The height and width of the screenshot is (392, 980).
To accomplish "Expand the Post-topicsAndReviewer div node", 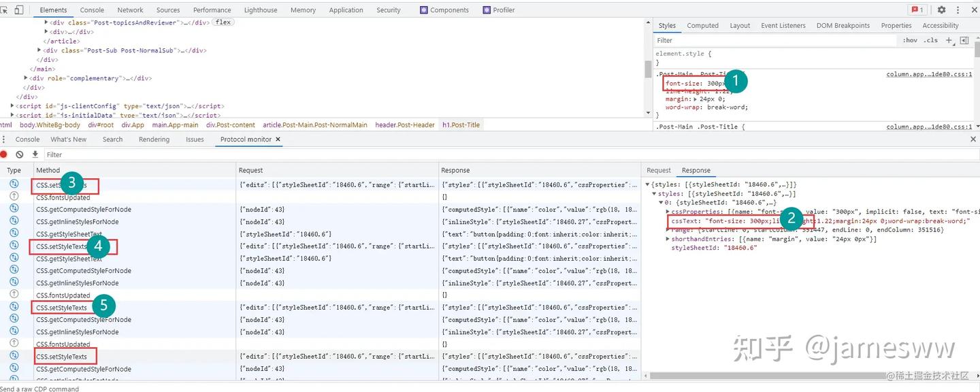I will click(x=46, y=22).
